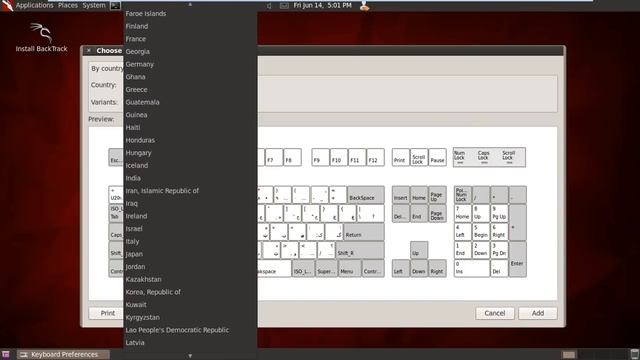Select France from country list
640x360 pixels.
point(190,39)
